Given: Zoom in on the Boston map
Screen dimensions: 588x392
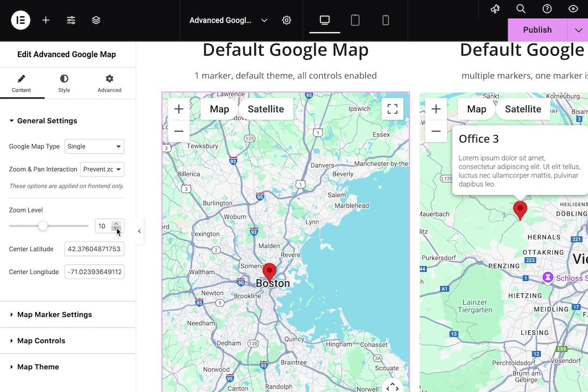Looking at the screenshot, I should 179,109.
